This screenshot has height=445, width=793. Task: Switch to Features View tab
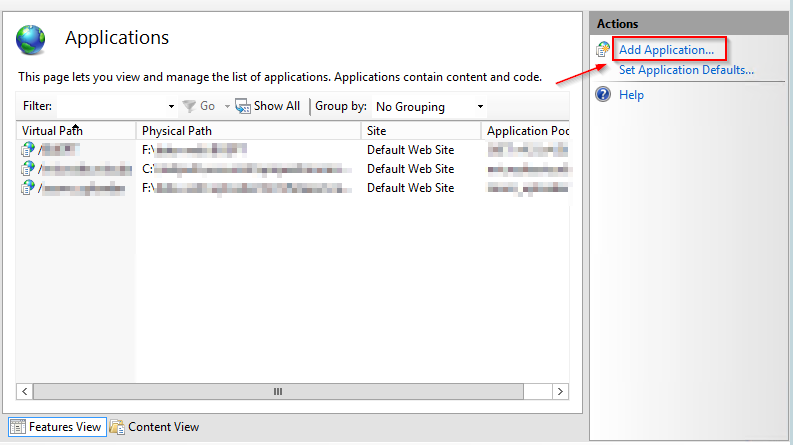(65, 427)
